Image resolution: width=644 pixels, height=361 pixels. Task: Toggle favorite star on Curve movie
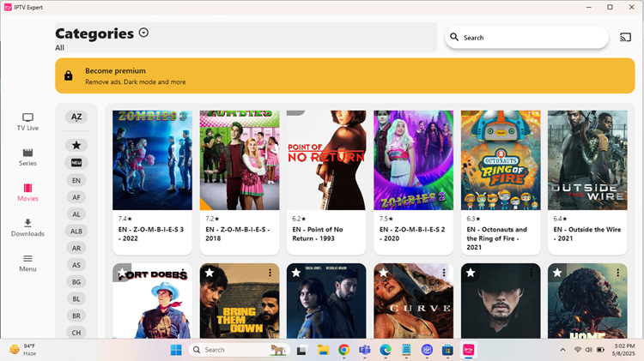(383, 273)
